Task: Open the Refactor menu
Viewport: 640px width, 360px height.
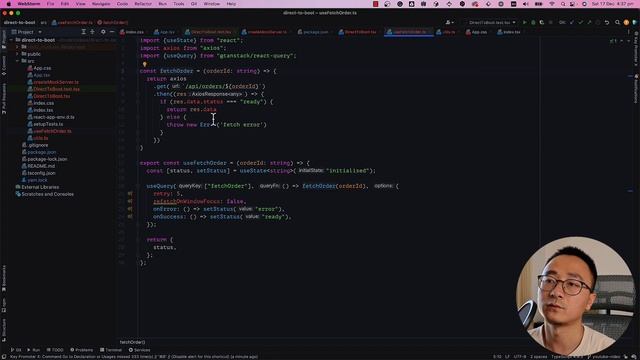Action: pyautogui.click(x=143, y=4)
